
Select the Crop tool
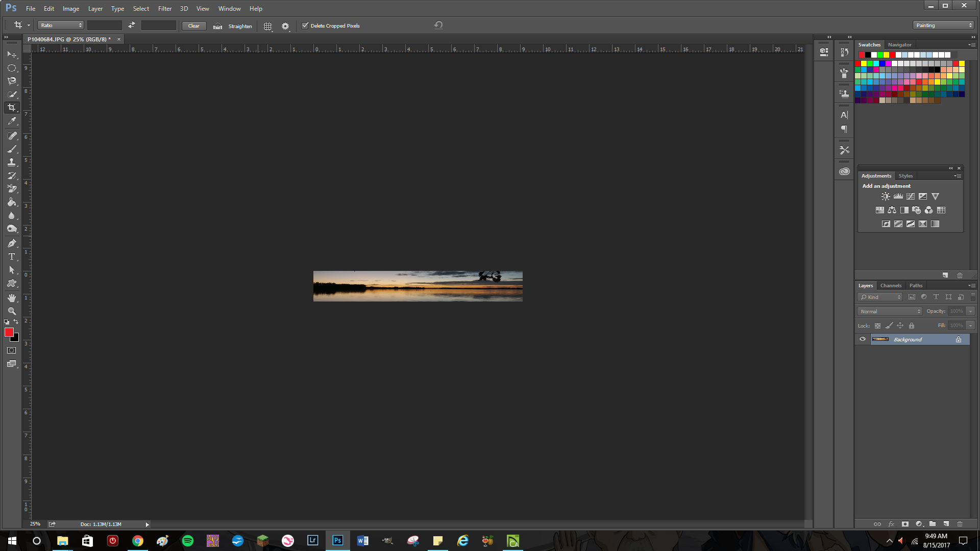(12, 107)
